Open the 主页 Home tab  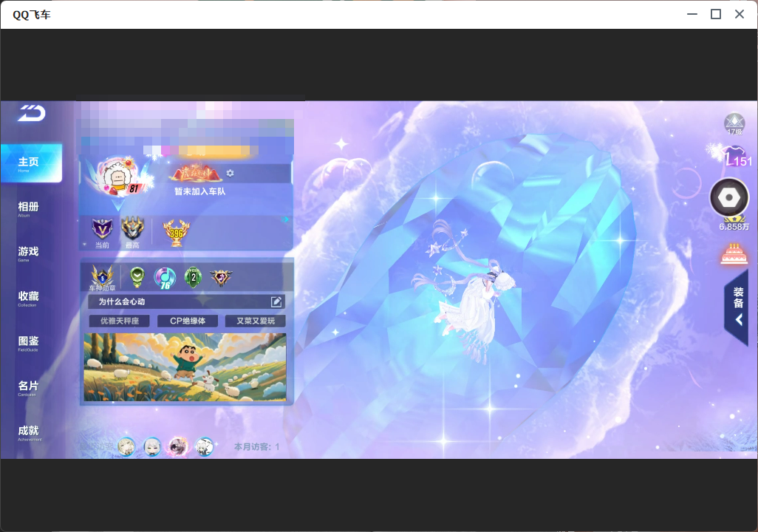click(32, 163)
